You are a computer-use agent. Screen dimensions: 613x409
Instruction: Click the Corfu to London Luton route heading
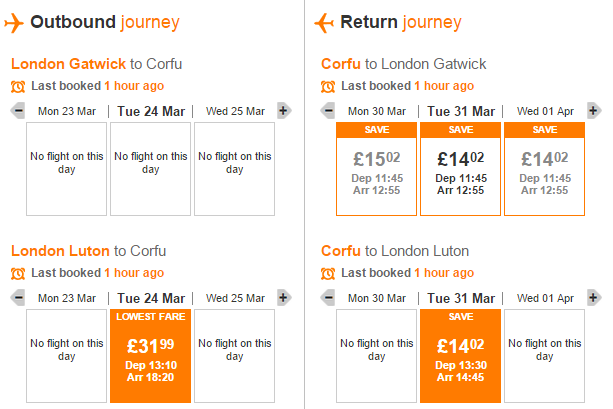coord(395,251)
